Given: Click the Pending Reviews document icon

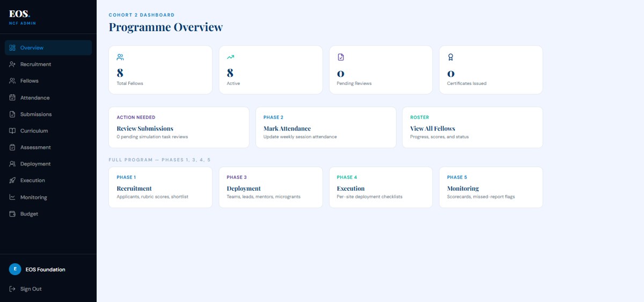Looking at the screenshot, I should pyautogui.click(x=340, y=57).
